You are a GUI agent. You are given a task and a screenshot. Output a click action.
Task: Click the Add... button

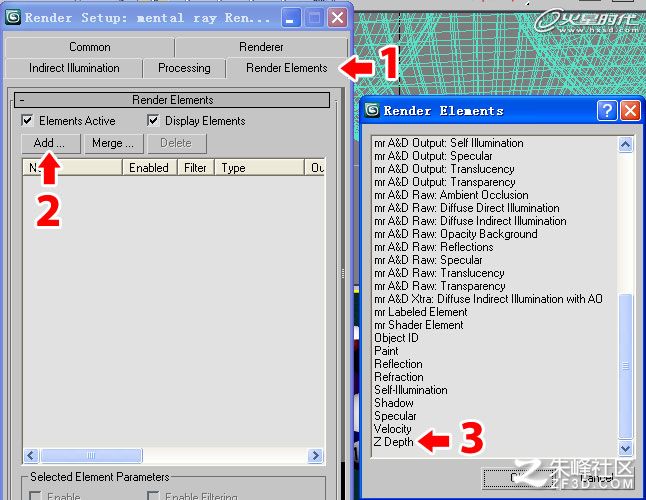pyautogui.click(x=51, y=143)
